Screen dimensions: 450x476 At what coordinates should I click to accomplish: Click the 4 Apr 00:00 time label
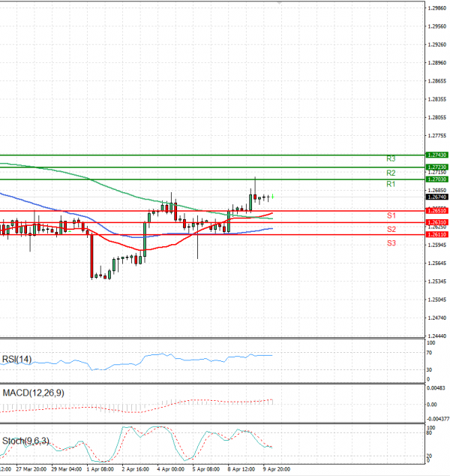click(x=171, y=469)
